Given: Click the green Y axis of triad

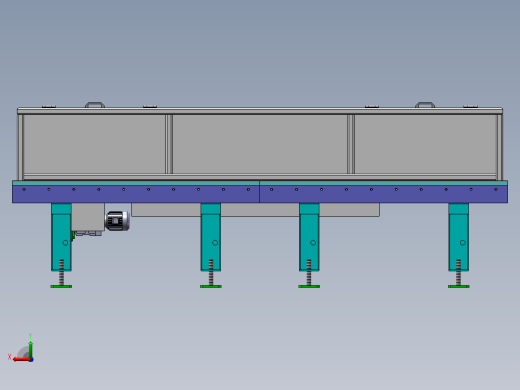Looking at the screenshot, I should (x=30, y=349).
